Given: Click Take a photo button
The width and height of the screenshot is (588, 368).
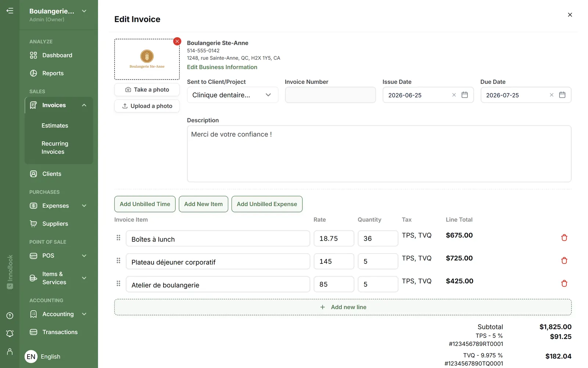Looking at the screenshot, I should [147, 90].
